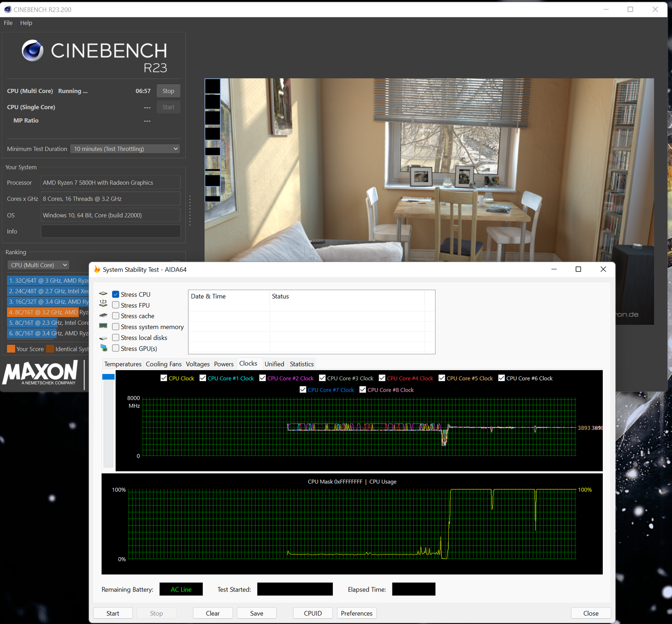Open the Help menu in Cinebench
This screenshot has width=672, height=624.
(26, 23)
